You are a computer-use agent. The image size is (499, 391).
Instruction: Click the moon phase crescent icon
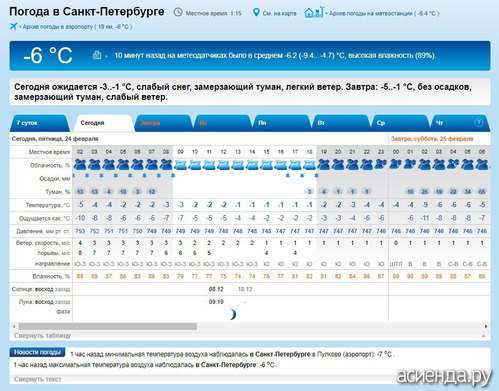(233, 314)
